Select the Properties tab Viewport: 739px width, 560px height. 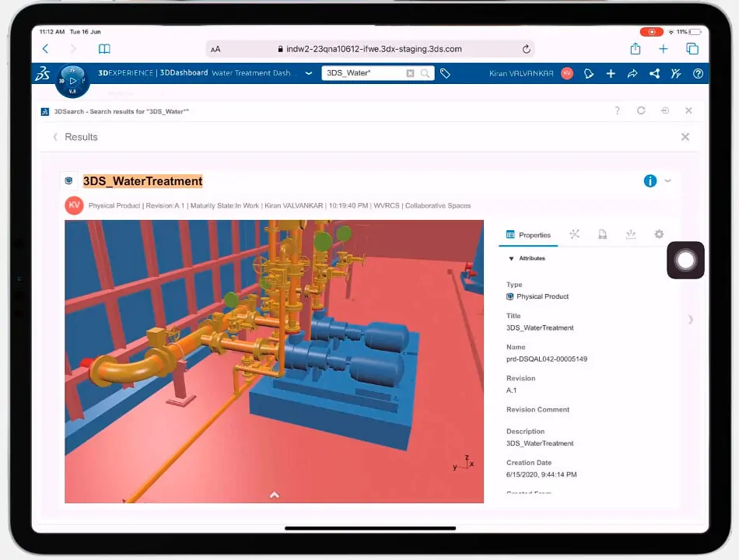click(528, 235)
